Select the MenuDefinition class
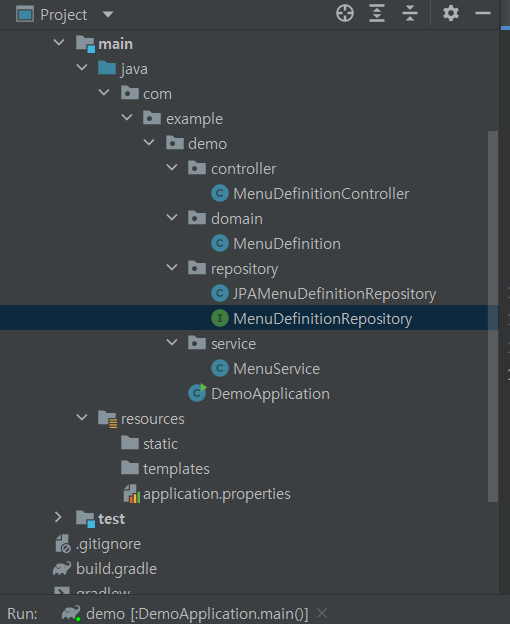 point(287,244)
